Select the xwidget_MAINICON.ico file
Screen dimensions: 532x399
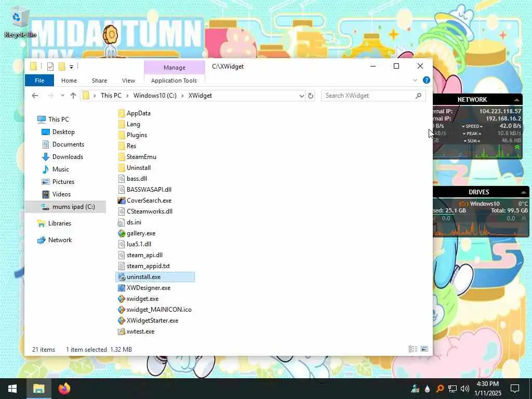pos(155,310)
